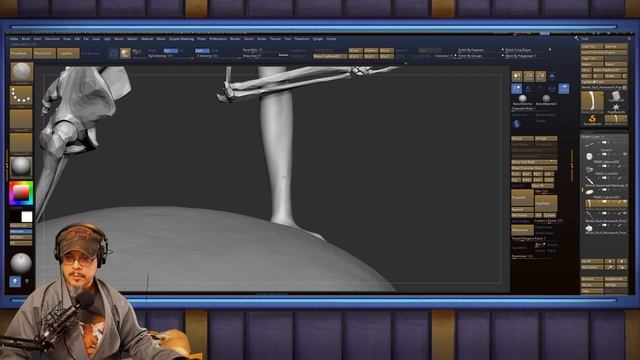Toggle the highlighted Rgb button
Viewport: 640px width, 360px height.
tap(171, 51)
